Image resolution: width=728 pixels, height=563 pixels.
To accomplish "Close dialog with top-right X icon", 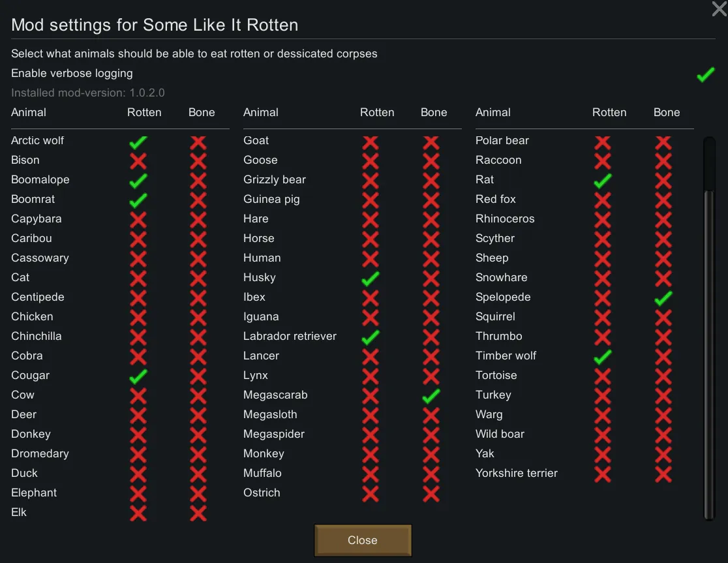I will pyautogui.click(x=718, y=9).
